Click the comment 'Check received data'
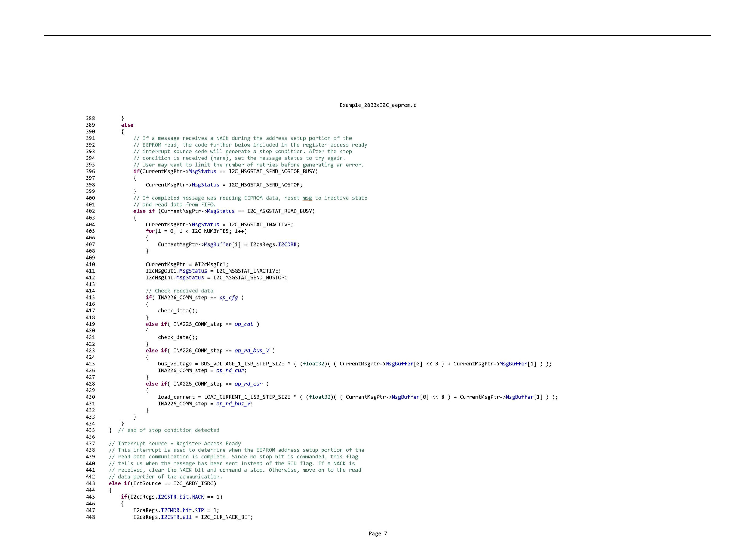 tap(179, 291)
